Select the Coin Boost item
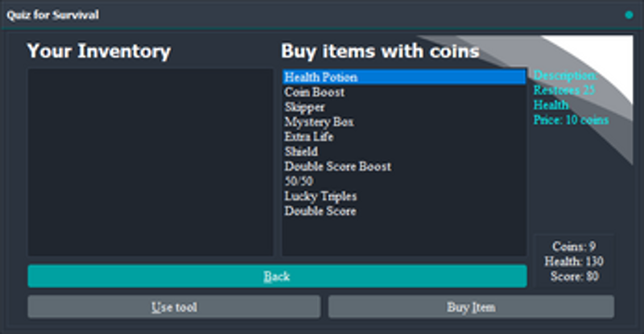 (x=314, y=93)
